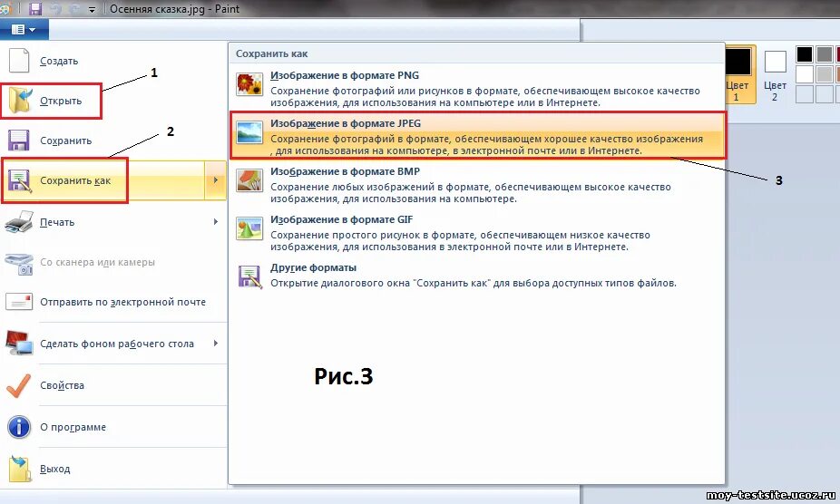The image size is (840, 504).
Task: Choose Создать to create a new image
Action: 113,61
